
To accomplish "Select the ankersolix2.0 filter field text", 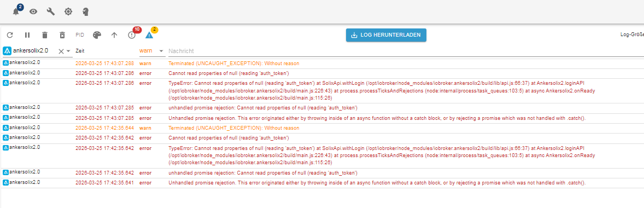I will coord(31,50).
